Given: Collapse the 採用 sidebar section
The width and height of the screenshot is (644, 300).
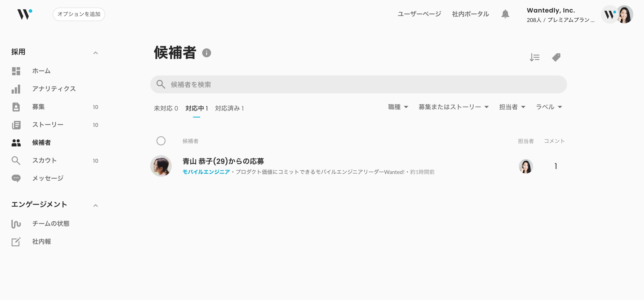Looking at the screenshot, I should point(95,53).
